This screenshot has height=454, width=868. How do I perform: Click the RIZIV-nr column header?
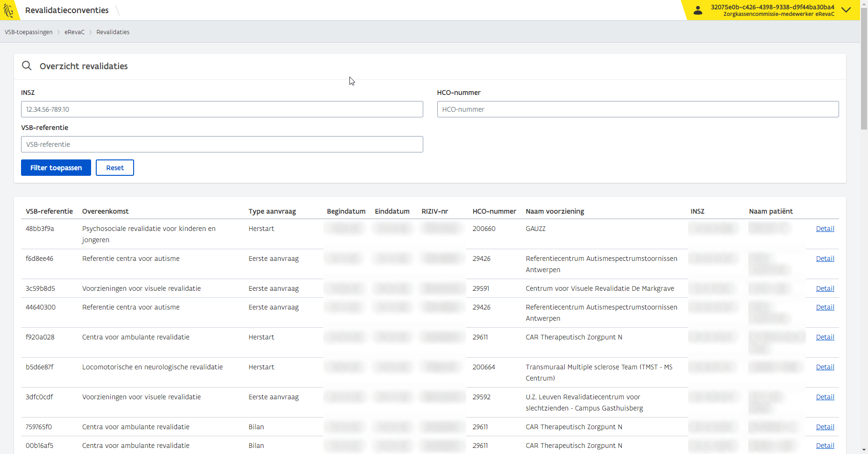coord(435,211)
